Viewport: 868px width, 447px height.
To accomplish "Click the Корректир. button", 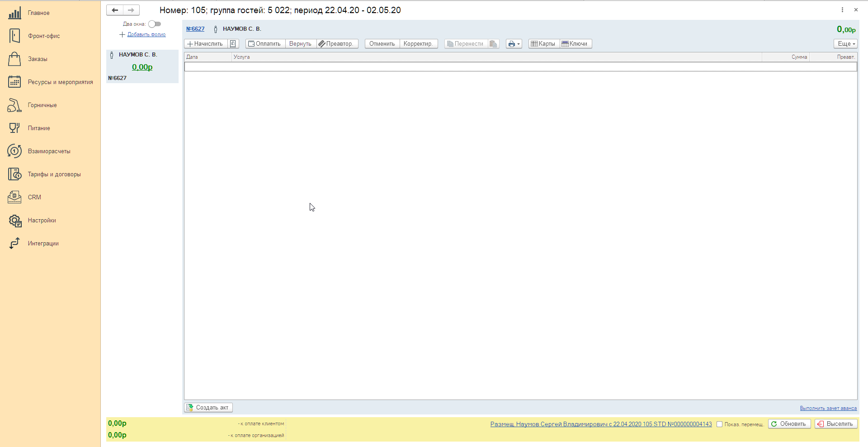I will coord(419,44).
